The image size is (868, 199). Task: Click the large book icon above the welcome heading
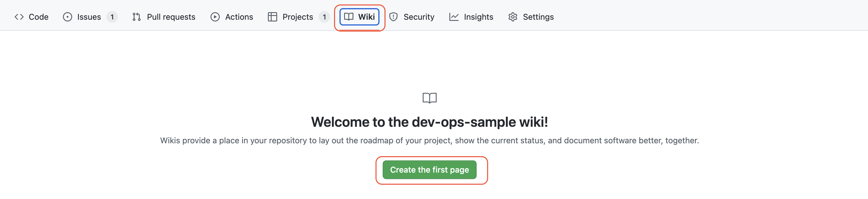click(x=430, y=98)
